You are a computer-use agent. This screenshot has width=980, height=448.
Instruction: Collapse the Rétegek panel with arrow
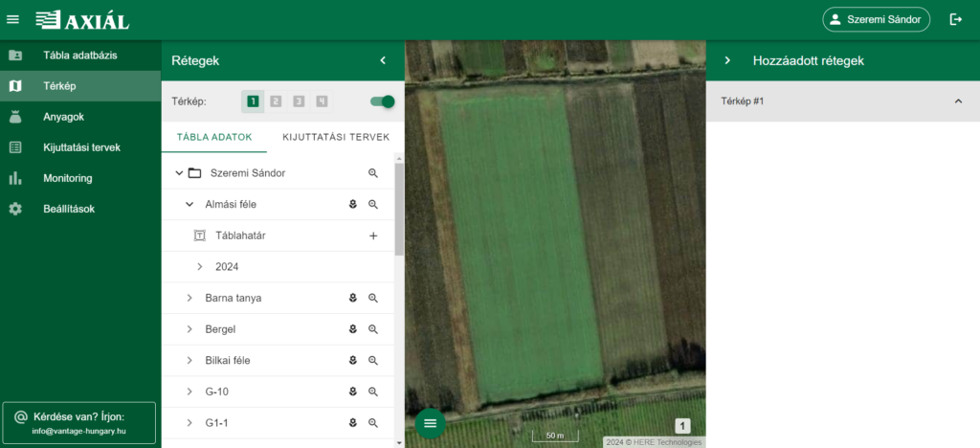(x=383, y=60)
